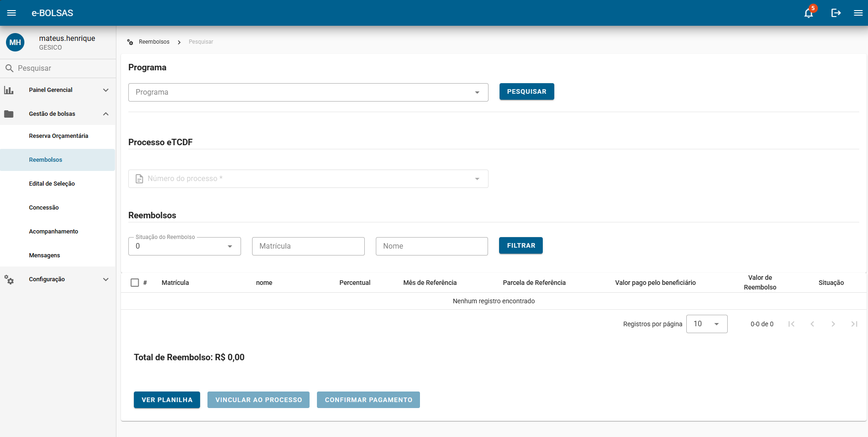Click the Parcela de Referência column header
868x437 pixels.
tap(534, 283)
